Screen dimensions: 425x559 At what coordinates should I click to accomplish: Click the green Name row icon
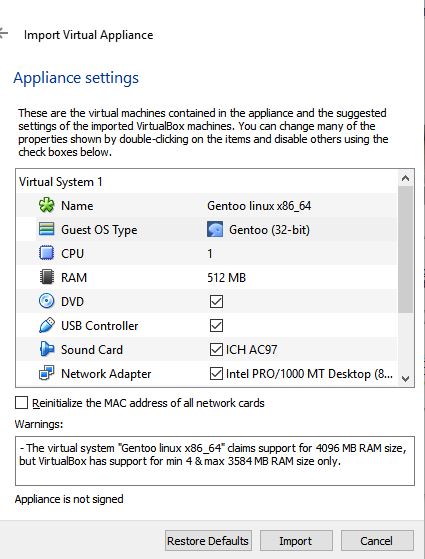coord(46,205)
